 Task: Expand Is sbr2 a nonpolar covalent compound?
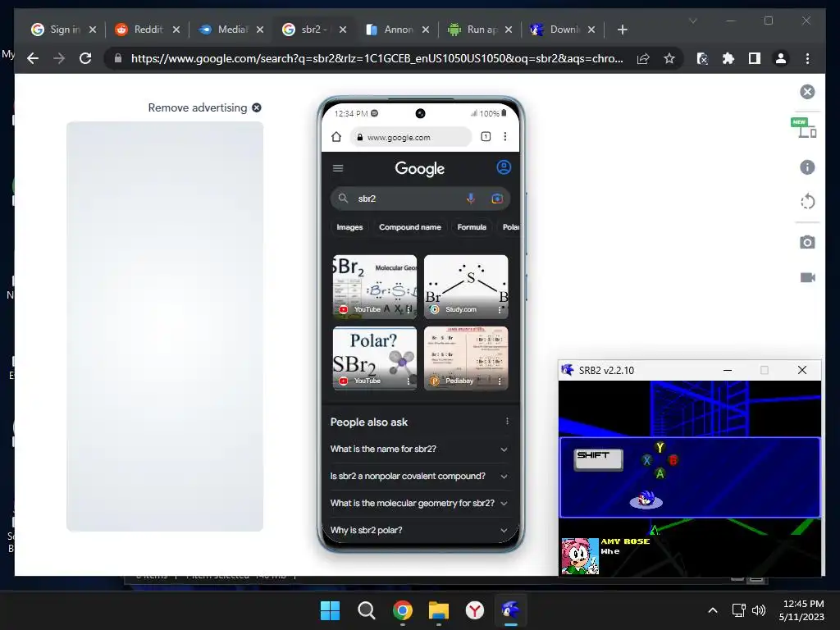click(419, 477)
